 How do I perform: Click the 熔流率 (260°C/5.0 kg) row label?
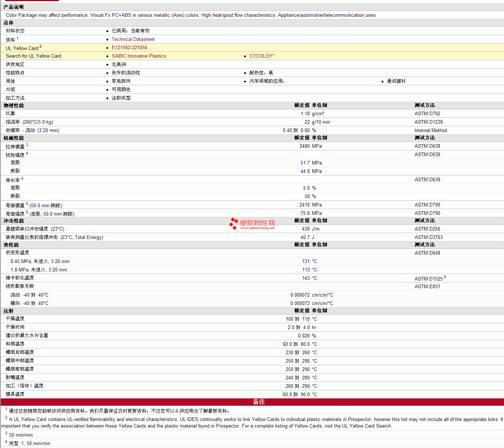pos(29,122)
